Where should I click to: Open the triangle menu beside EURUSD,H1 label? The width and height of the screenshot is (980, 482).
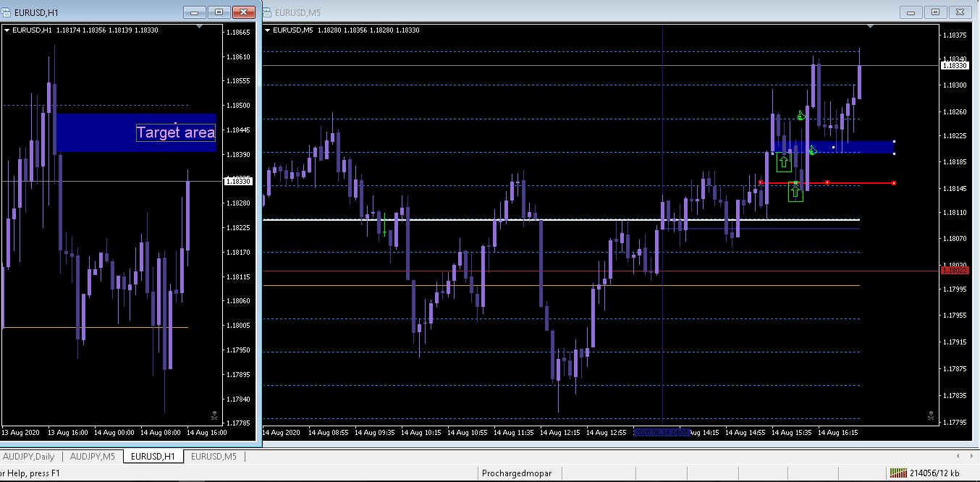click(7, 30)
